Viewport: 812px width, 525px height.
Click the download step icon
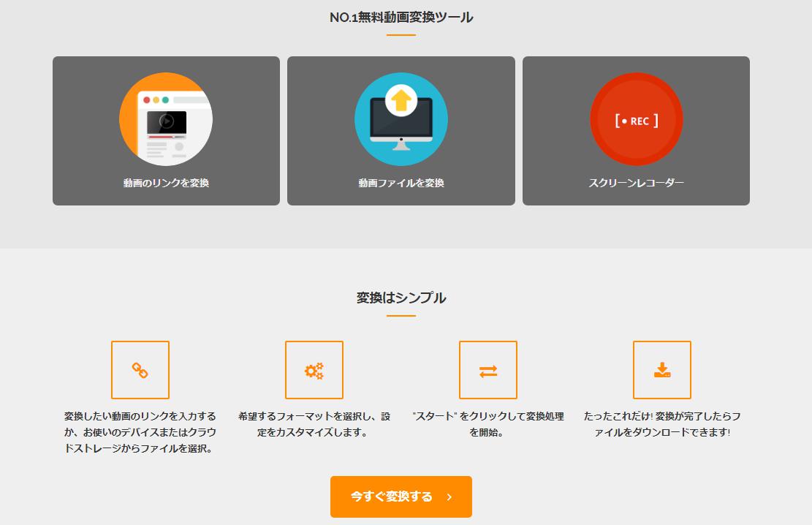pos(662,370)
